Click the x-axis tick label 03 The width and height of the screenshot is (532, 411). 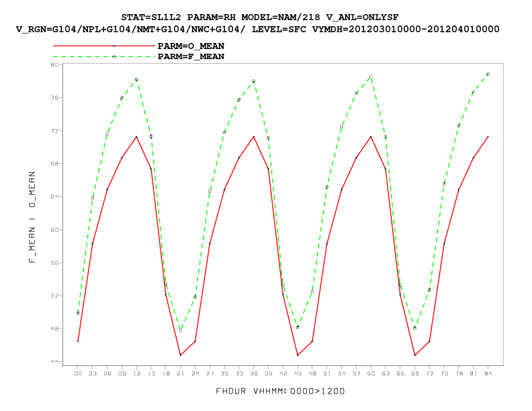[93, 373]
